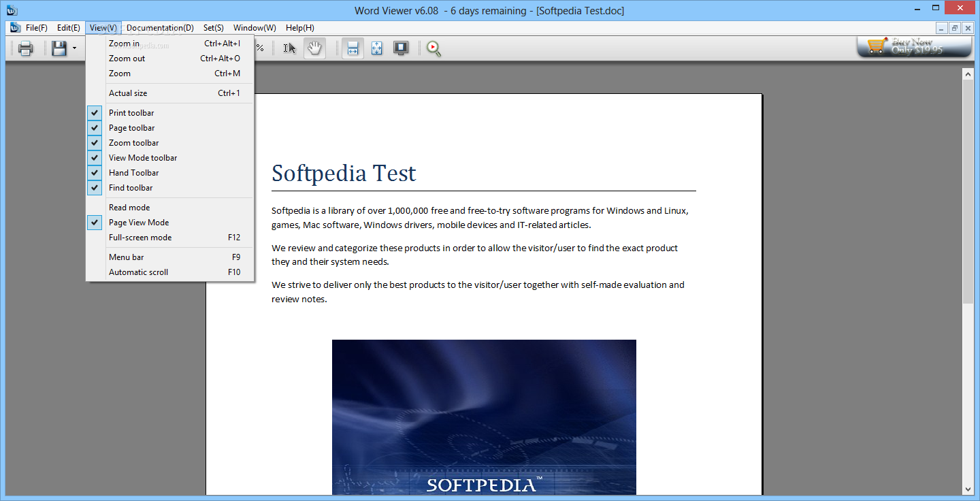Click the Softpedia image in document

pyautogui.click(x=484, y=417)
